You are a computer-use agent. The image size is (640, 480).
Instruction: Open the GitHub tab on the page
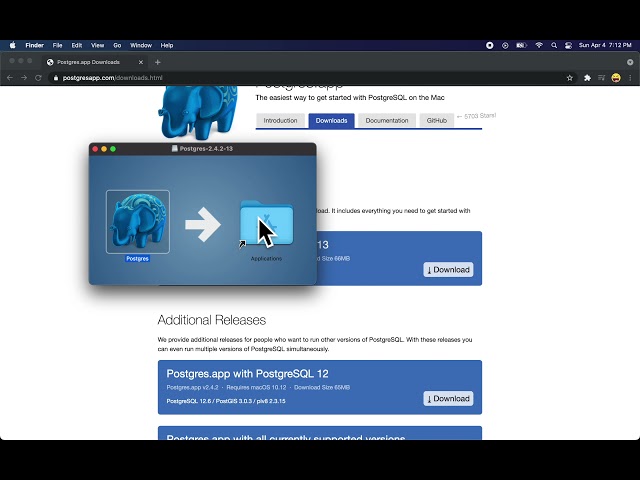pyautogui.click(x=437, y=120)
